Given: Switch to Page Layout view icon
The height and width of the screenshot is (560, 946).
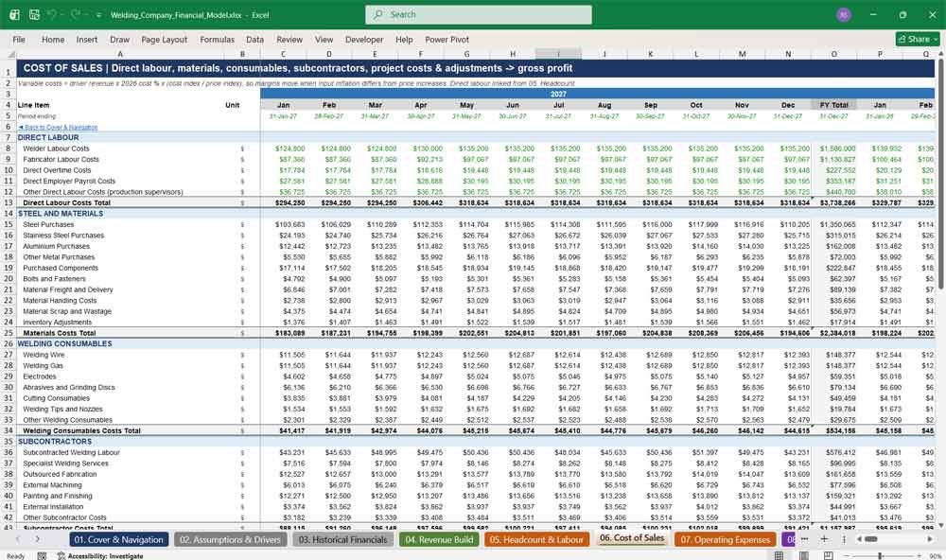Looking at the screenshot, I should [803, 556].
